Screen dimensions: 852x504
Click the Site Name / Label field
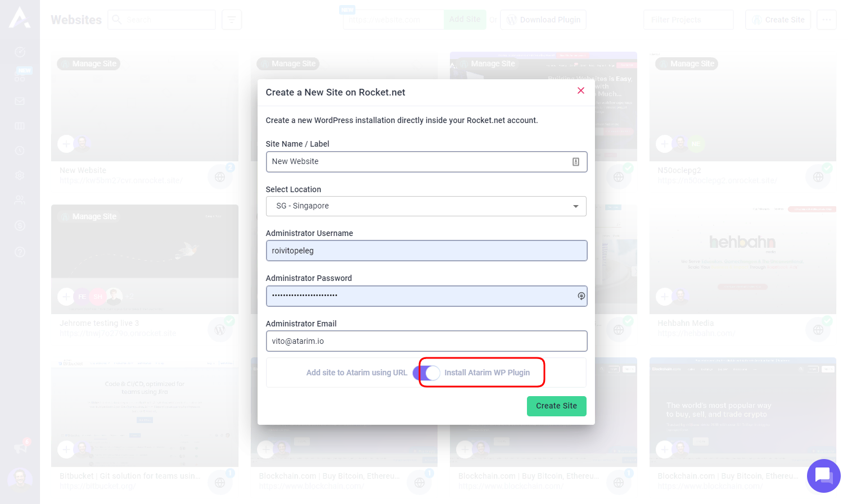click(x=419, y=162)
